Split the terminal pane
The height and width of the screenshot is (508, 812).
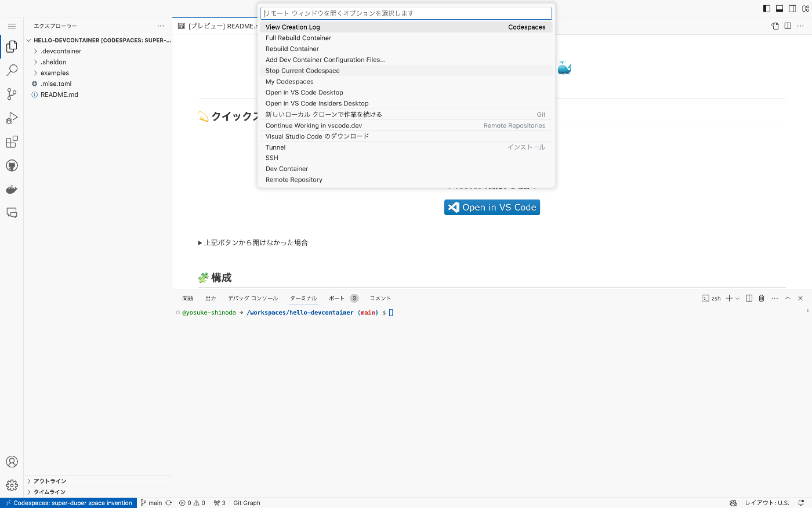click(749, 298)
